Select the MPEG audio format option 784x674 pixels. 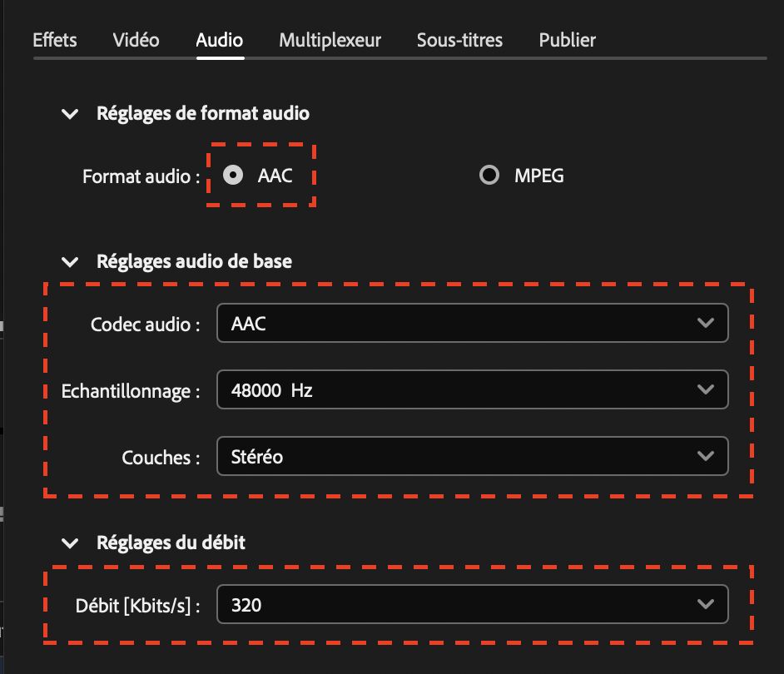489,175
